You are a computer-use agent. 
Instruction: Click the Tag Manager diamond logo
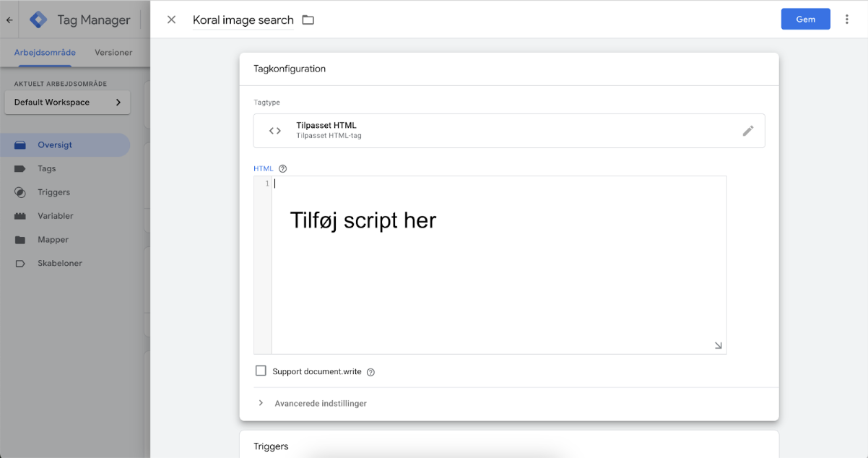click(x=38, y=20)
